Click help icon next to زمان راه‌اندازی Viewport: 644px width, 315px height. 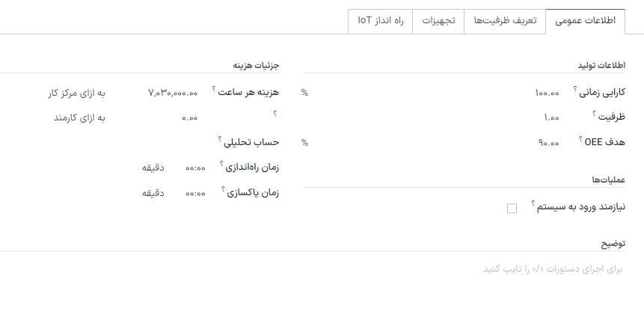point(223,163)
